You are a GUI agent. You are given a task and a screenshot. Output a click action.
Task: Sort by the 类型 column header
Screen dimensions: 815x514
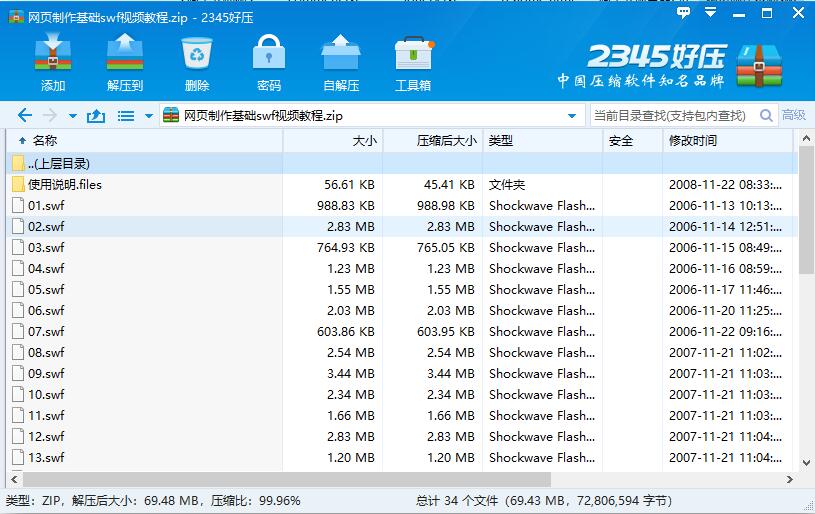tap(543, 140)
